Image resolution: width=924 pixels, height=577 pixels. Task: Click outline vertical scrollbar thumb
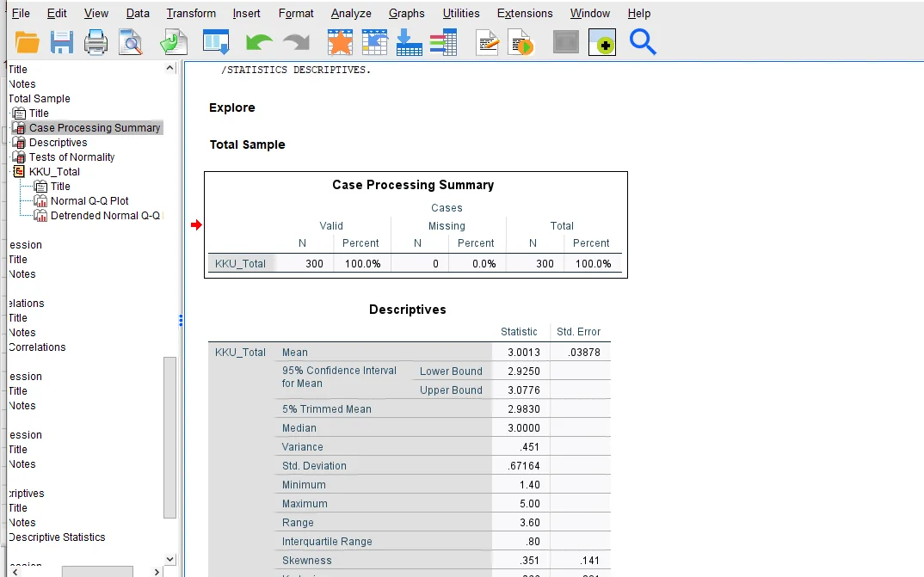point(169,438)
